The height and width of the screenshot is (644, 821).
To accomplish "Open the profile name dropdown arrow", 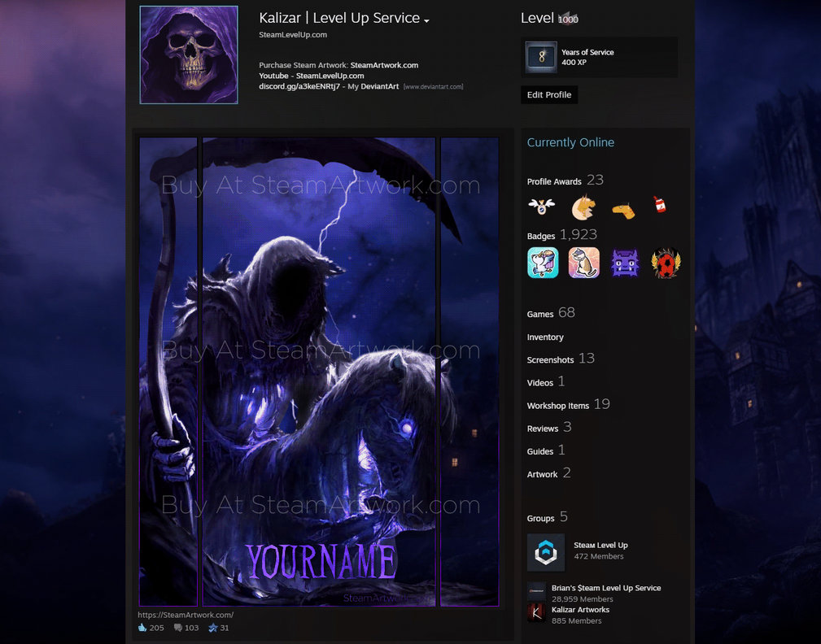I will (426, 21).
